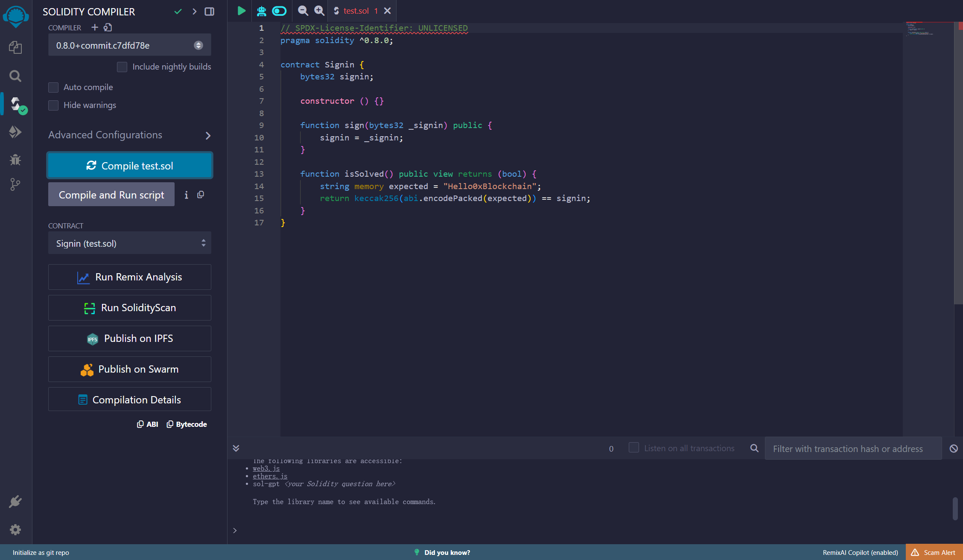Image resolution: width=963 pixels, height=560 pixels.
Task: Click Initialize as git repo
Action: click(x=41, y=552)
